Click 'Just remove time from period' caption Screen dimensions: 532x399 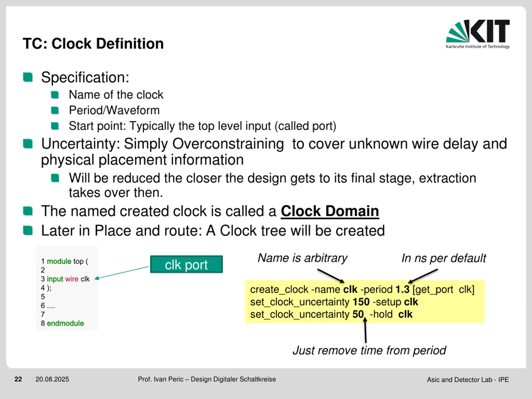(x=369, y=350)
